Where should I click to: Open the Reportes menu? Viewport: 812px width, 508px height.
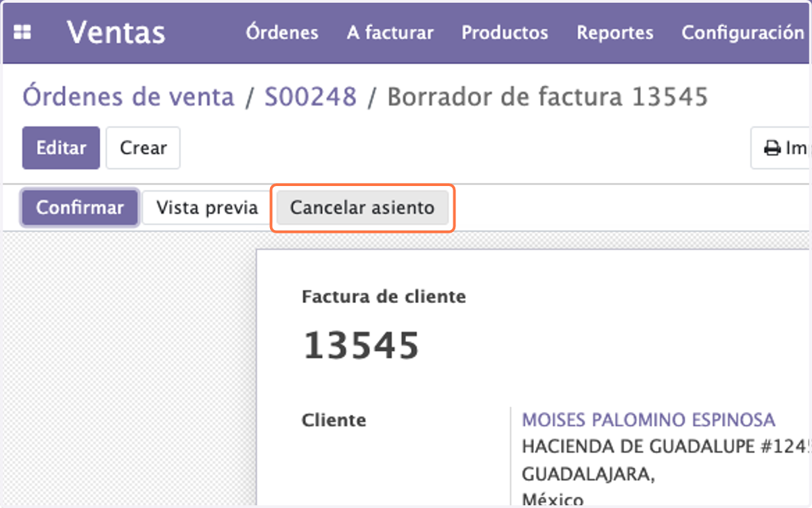[615, 32]
